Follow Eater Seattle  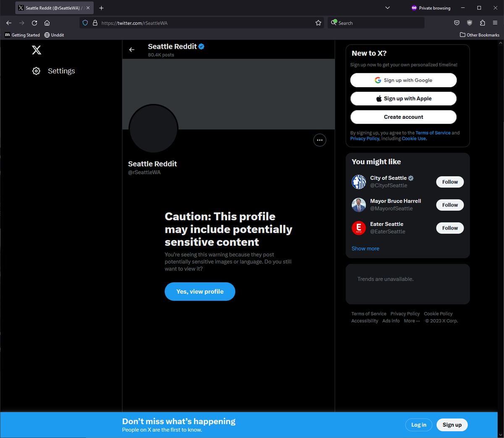450,228
